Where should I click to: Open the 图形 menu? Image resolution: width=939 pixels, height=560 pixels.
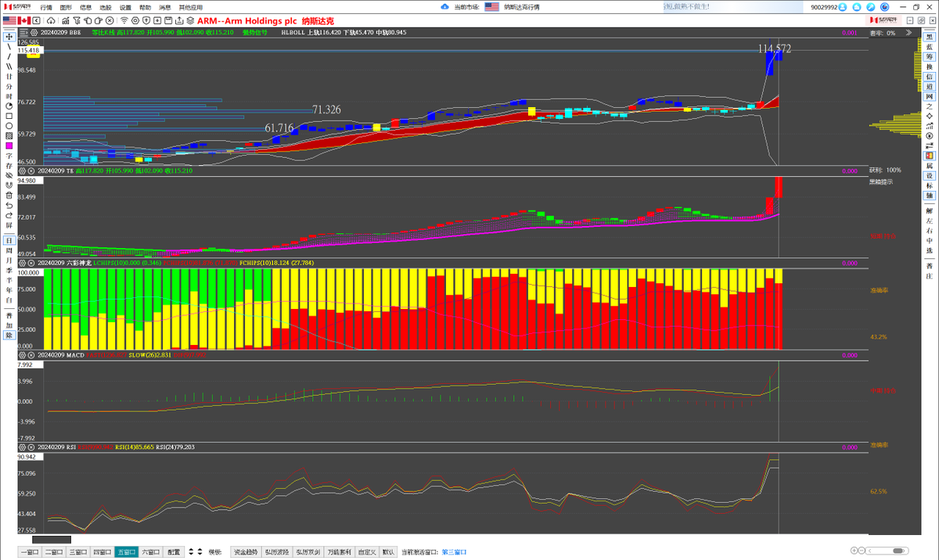pyautogui.click(x=66, y=6)
